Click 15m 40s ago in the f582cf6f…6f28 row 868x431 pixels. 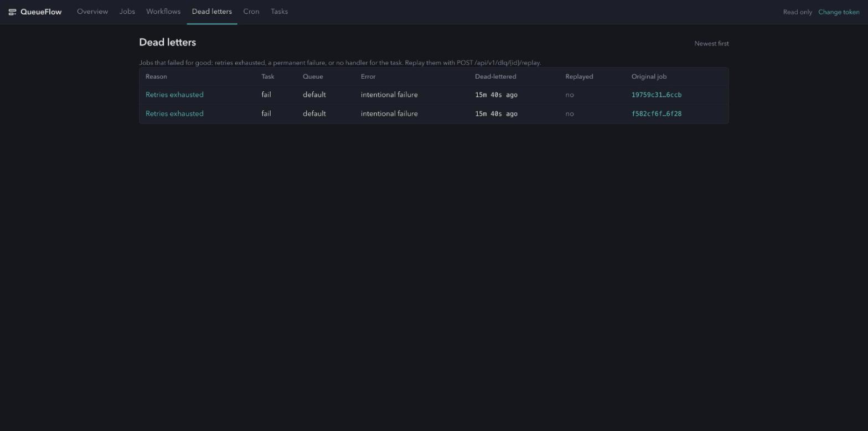click(x=496, y=114)
